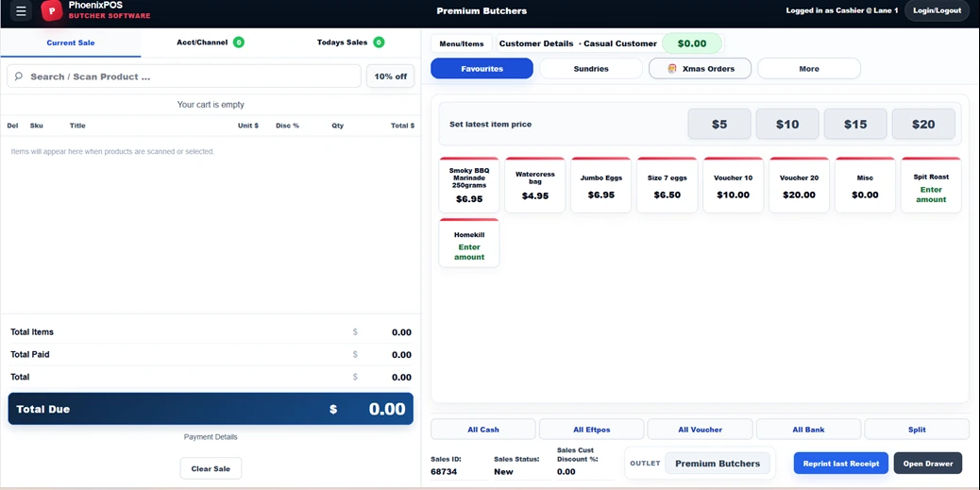
Task: Add Watercress bag to sale
Action: tap(535, 185)
